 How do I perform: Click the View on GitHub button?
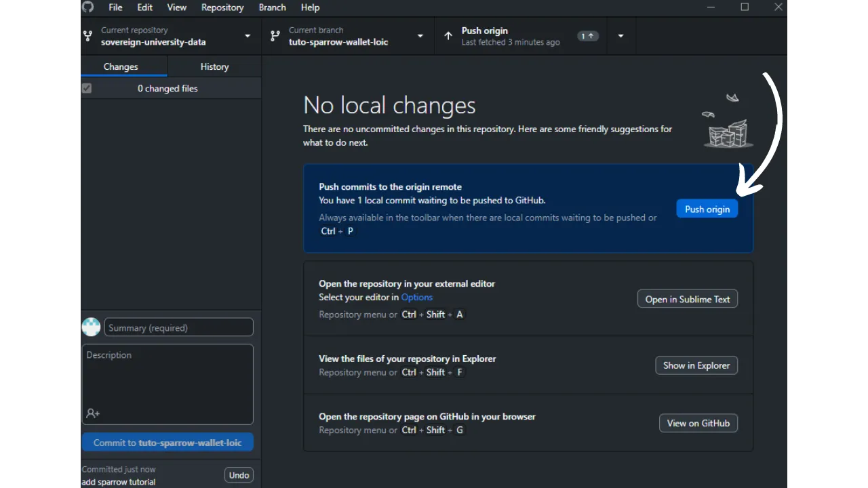pos(698,423)
